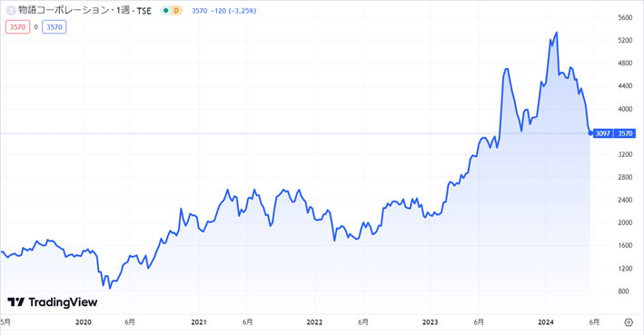Click the spread value 0 between price boxes
The image size is (644, 335).
36,27
